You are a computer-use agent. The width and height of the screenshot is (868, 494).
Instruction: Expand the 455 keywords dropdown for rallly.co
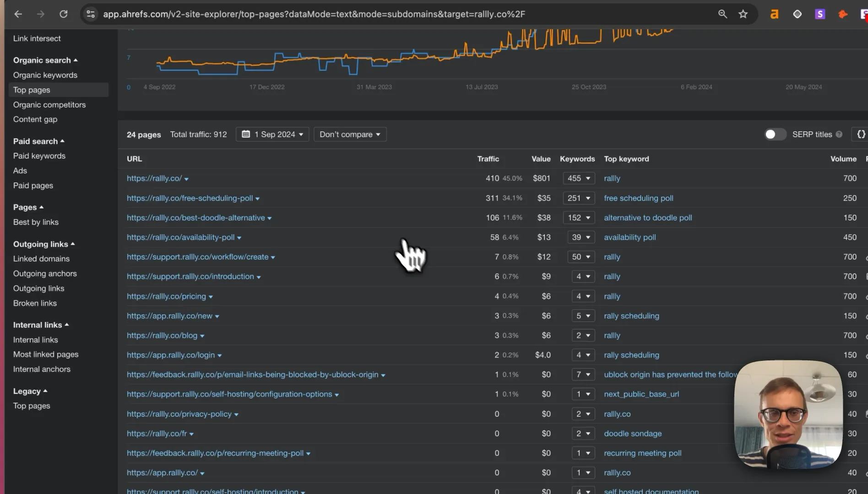579,178
